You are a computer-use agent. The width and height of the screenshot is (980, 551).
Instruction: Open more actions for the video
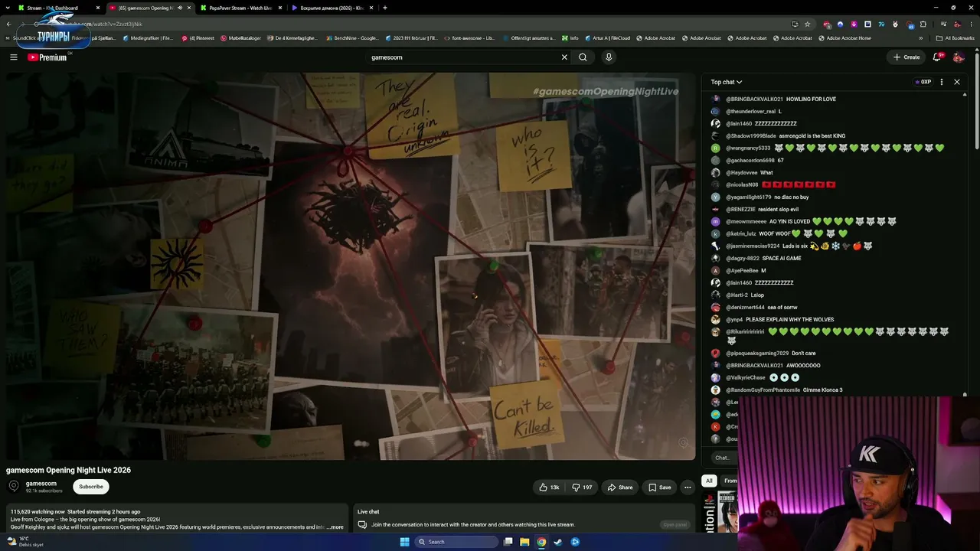coord(688,487)
